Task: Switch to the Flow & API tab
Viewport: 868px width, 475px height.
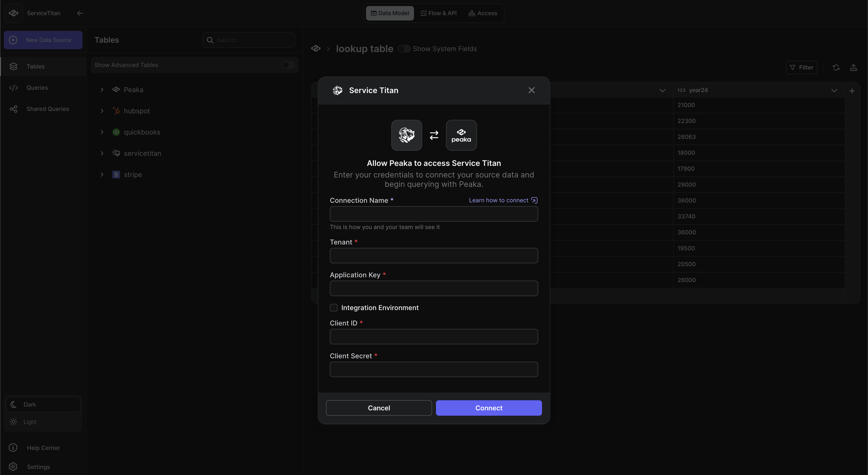Action: click(x=438, y=13)
